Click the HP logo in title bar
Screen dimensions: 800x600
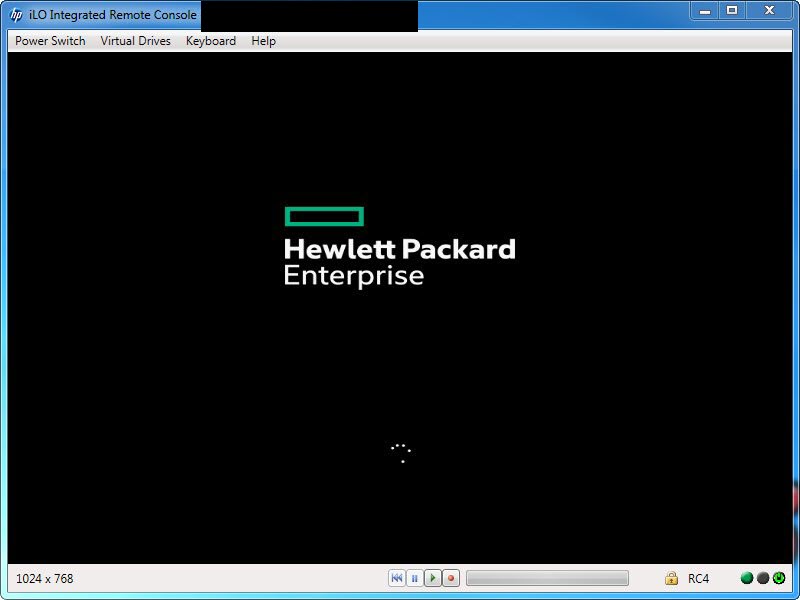(x=16, y=15)
